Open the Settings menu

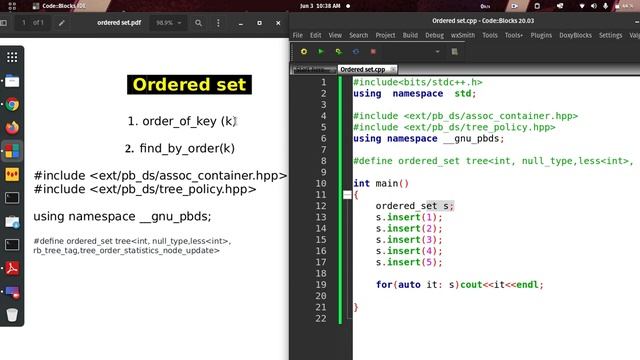click(x=611, y=36)
